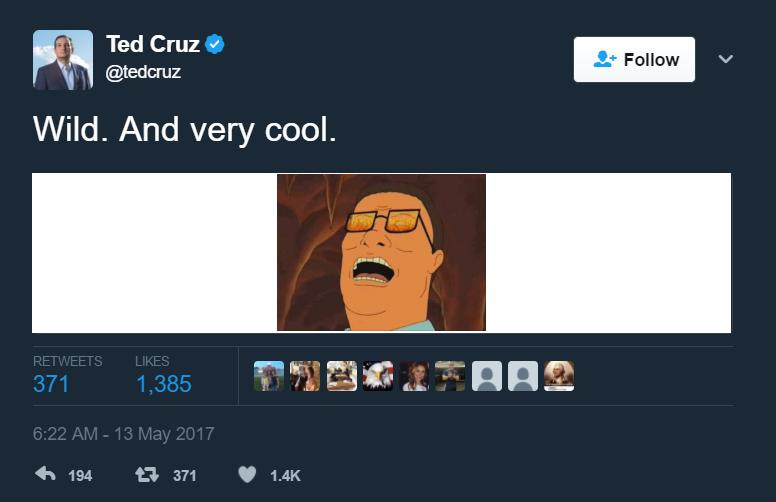
Task: Click the last liker avatar with the portrait
Action: [x=559, y=376]
